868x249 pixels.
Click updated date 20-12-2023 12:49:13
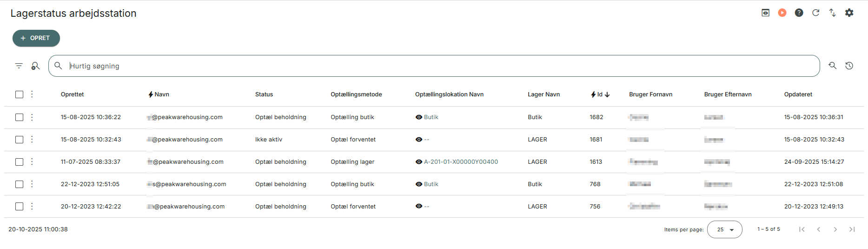pyautogui.click(x=814, y=207)
